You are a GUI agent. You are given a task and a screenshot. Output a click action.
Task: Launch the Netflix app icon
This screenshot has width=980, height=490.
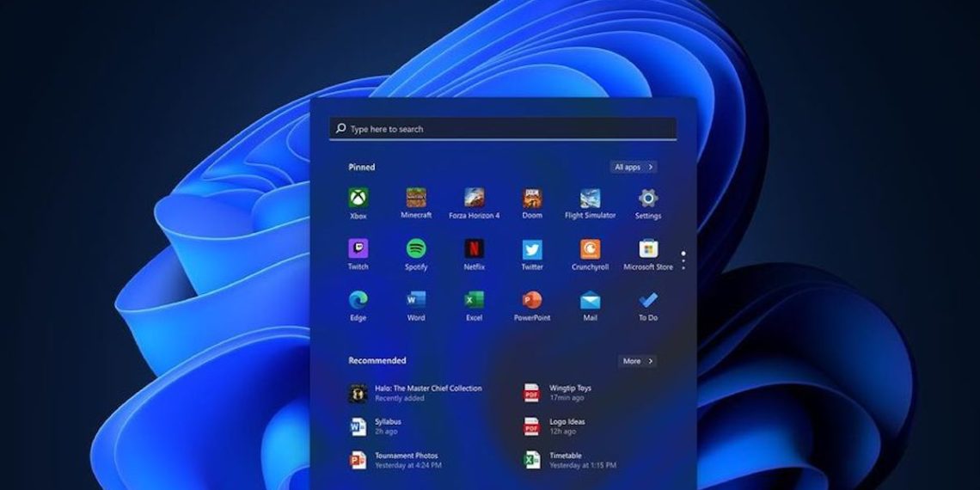(x=475, y=248)
